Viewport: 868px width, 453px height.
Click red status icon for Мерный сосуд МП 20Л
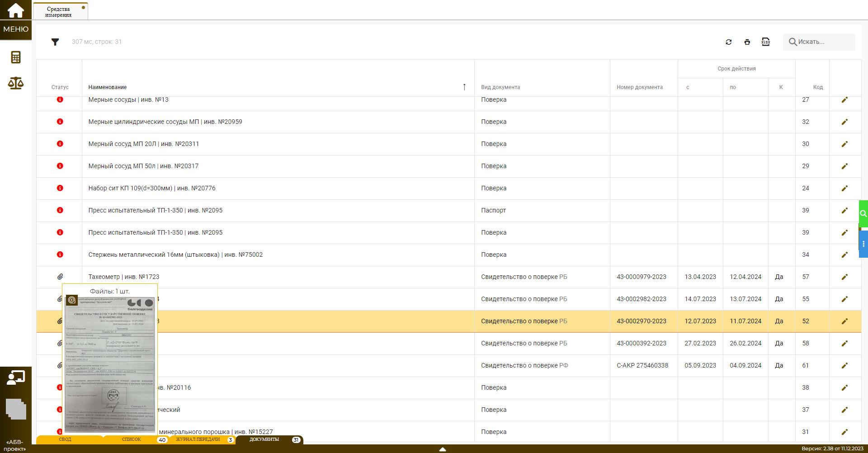tap(60, 144)
